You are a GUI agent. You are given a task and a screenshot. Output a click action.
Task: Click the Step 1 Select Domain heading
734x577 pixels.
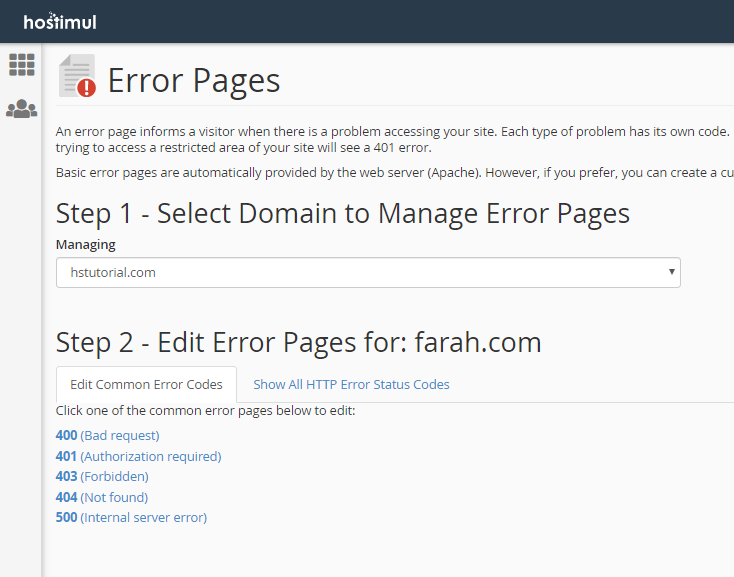(342, 213)
